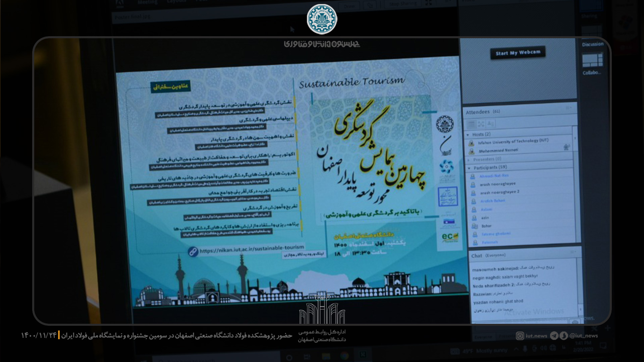The width and height of the screenshot is (644, 362).
Task: Select the Everyone chat tab
Action: point(483,337)
